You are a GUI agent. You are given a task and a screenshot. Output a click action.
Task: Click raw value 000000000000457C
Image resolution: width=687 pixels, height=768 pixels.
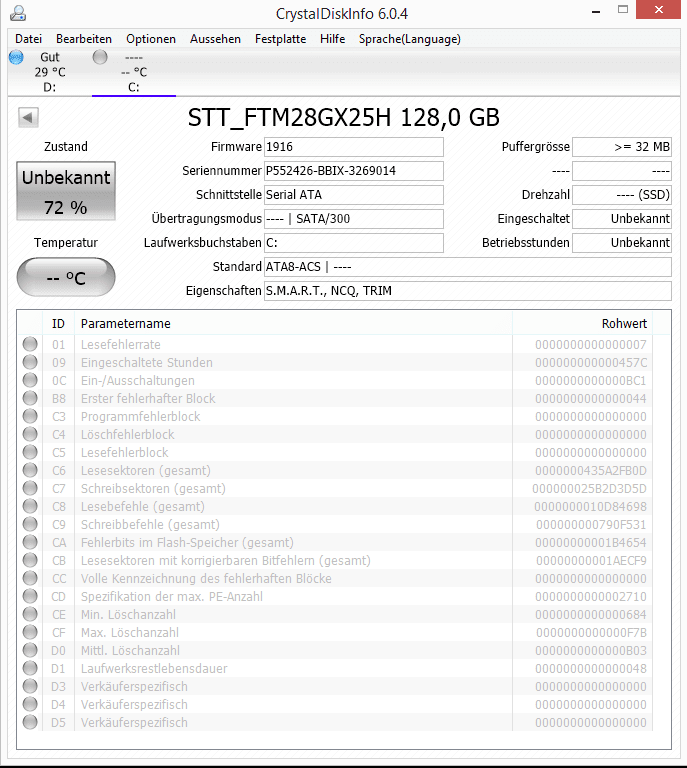point(591,363)
